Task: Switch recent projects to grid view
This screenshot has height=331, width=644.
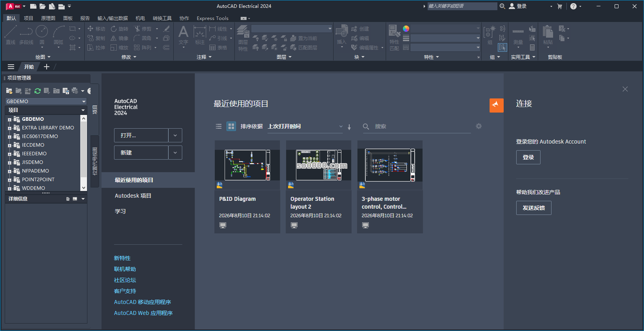Action: point(231,126)
